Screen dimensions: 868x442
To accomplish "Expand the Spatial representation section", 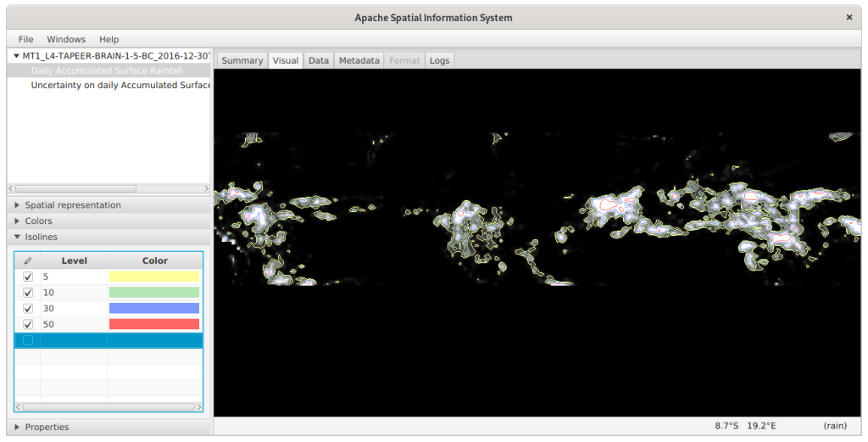I will 17,205.
